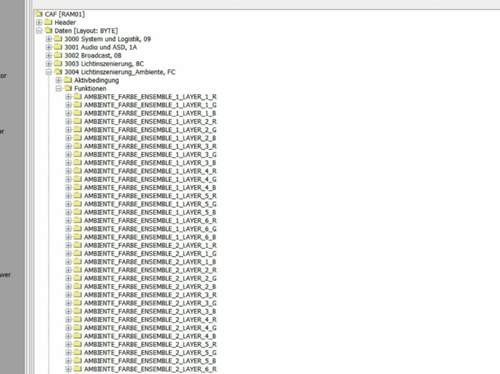The width and height of the screenshot is (500, 374).
Task: Click folder icon of 3001 Audio und ASD
Action: tap(58, 47)
